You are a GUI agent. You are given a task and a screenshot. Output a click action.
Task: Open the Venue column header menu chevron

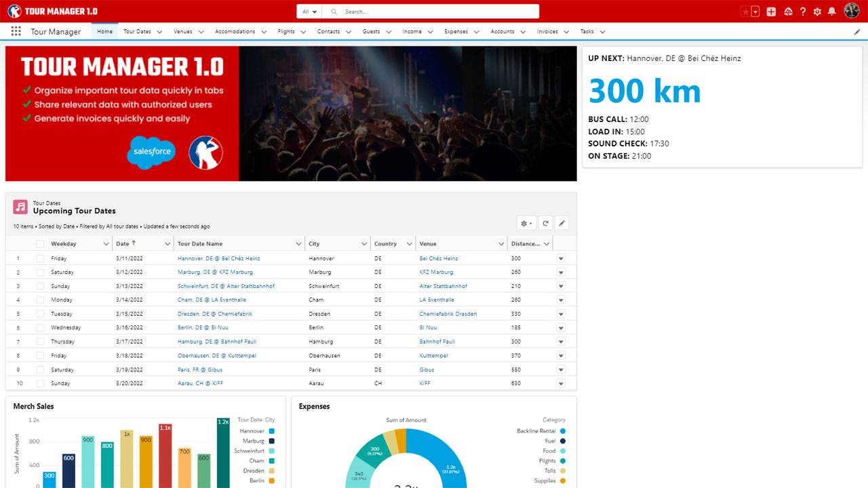coord(501,244)
